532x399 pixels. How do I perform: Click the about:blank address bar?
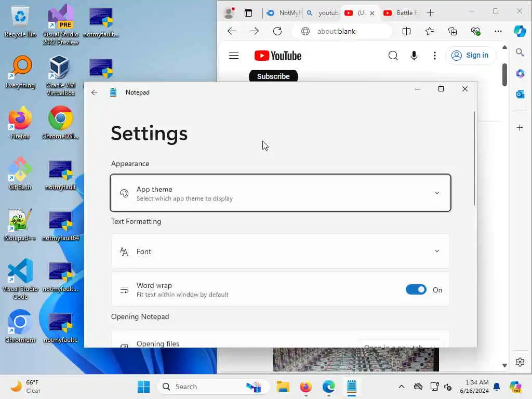pyautogui.click(x=342, y=31)
